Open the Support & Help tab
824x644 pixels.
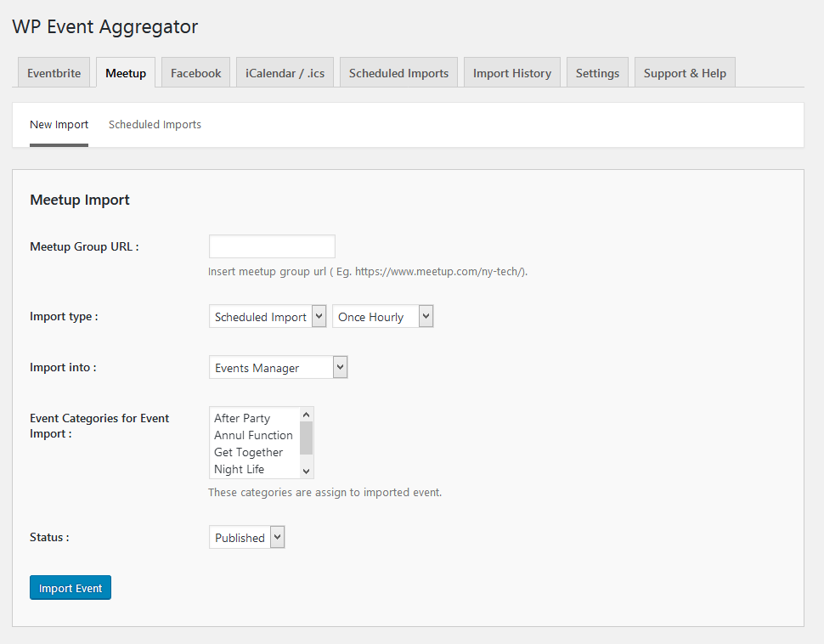click(x=685, y=73)
